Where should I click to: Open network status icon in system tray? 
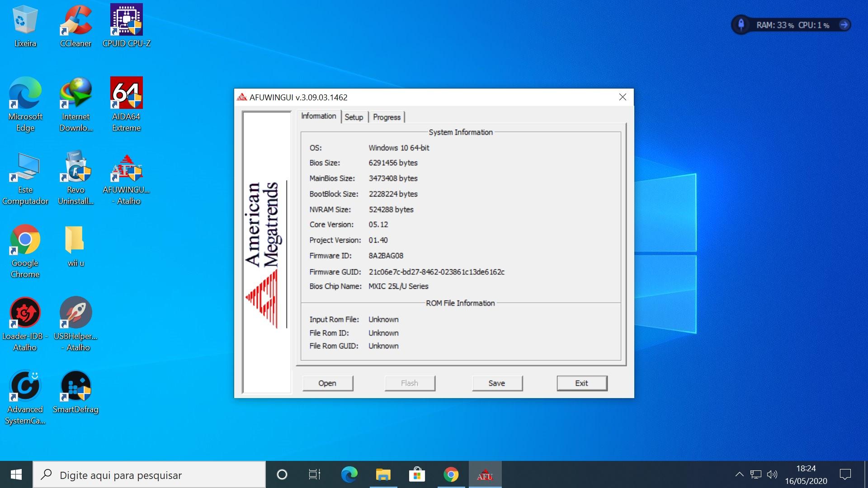click(x=755, y=474)
